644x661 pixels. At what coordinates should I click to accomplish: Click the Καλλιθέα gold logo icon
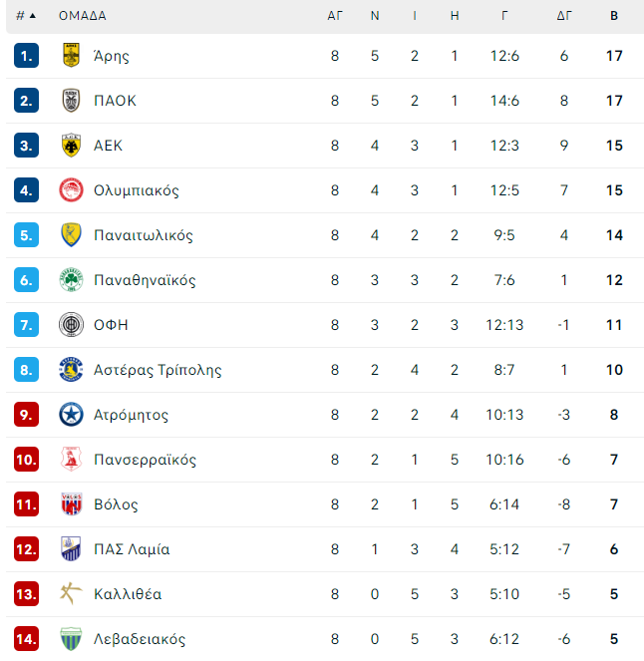coord(71,593)
